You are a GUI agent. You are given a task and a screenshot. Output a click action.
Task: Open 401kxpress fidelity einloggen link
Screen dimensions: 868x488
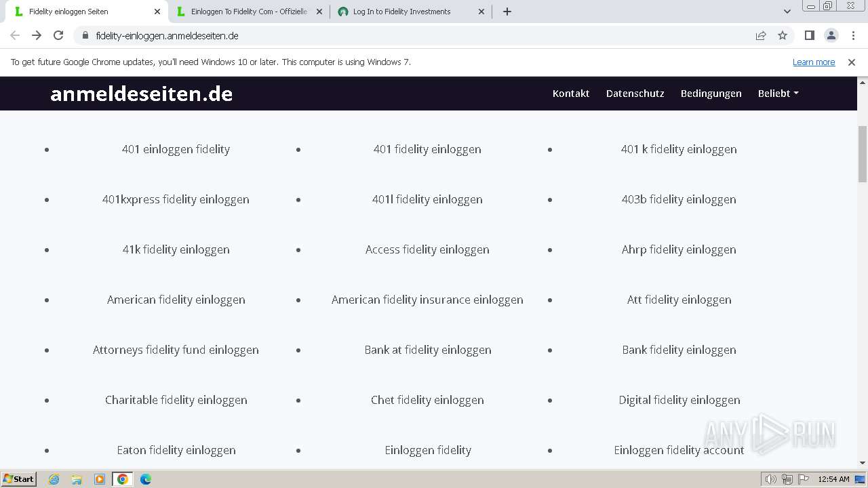176,199
